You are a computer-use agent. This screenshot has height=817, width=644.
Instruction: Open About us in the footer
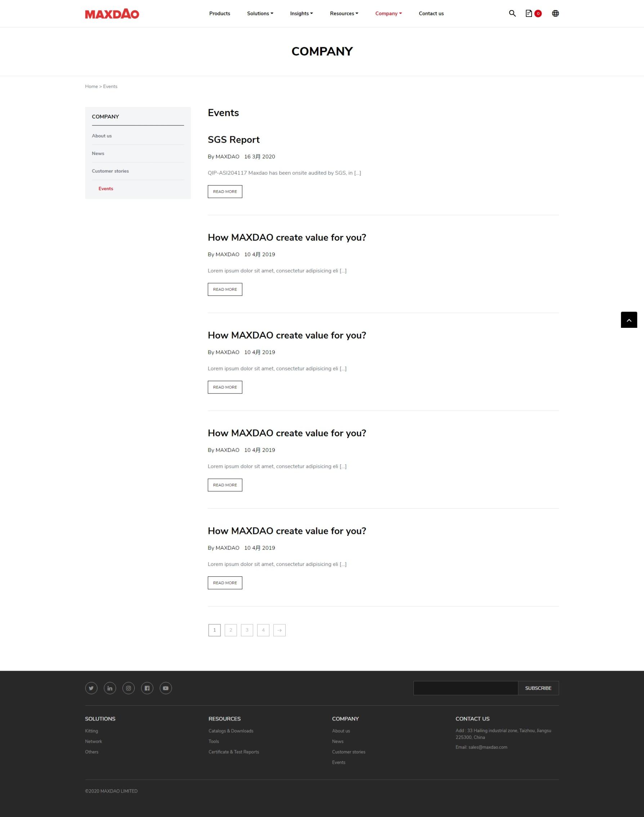point(341,731)
